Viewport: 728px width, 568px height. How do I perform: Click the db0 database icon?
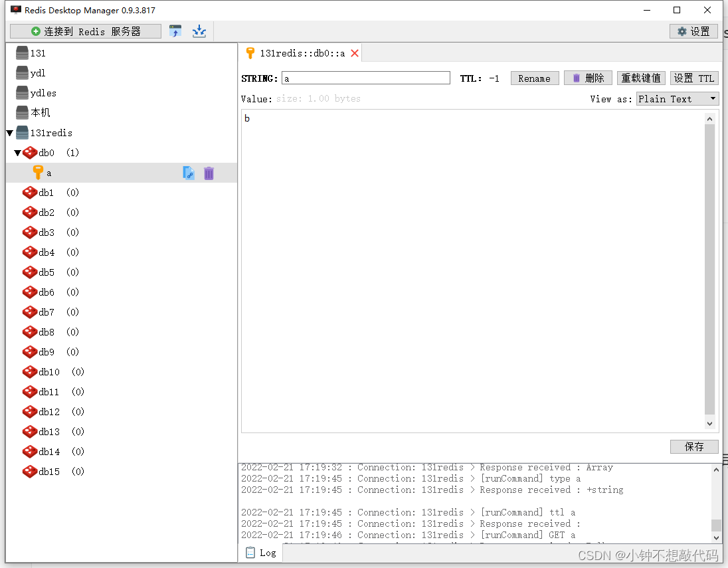pos(30,153)
